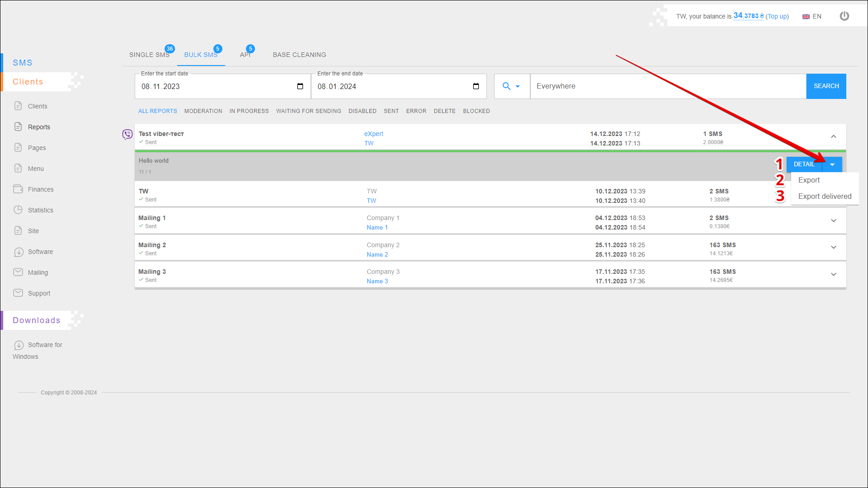Choose Export delivered from dropdown menu

(x=825, y=196)
